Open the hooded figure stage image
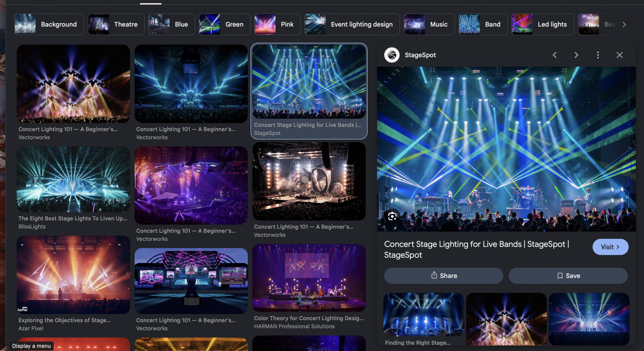Screen dimensions: 644x351 click(x=309, y=181)
